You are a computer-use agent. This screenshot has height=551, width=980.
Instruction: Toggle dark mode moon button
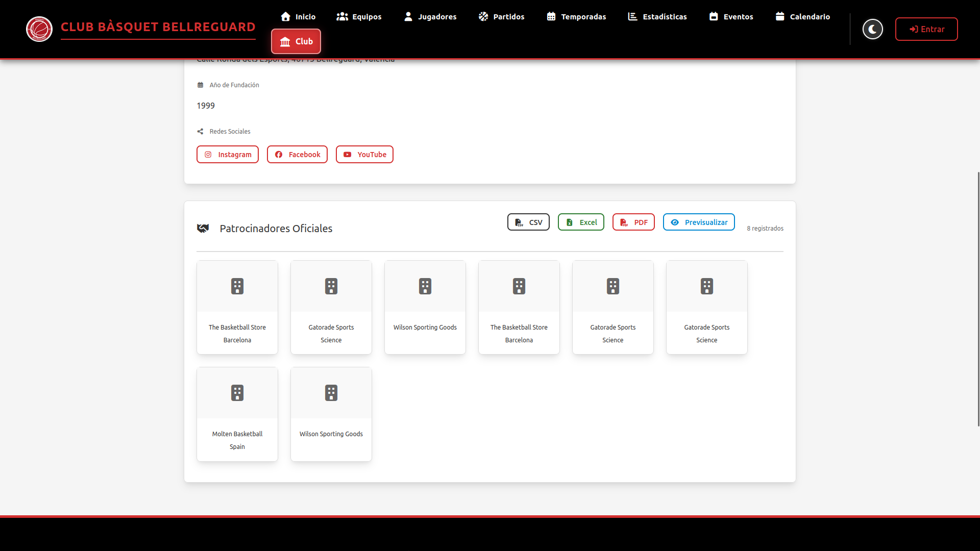(873, 29)
